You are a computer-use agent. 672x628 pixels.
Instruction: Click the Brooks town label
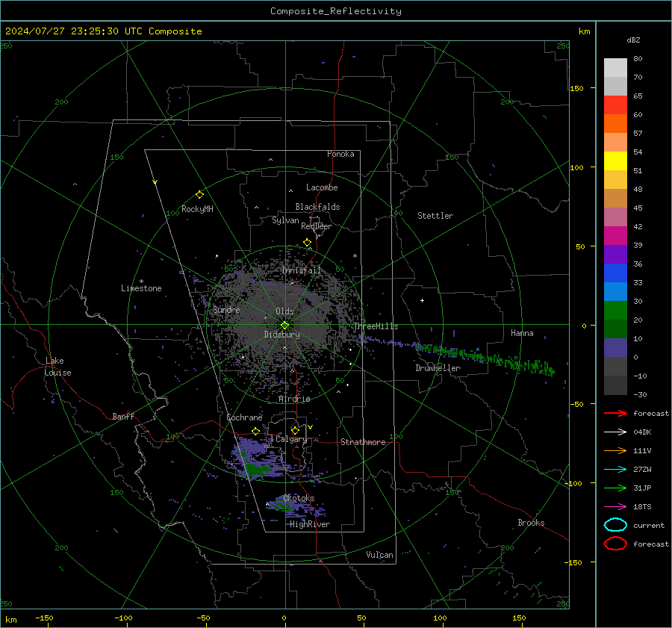[531, 523]
